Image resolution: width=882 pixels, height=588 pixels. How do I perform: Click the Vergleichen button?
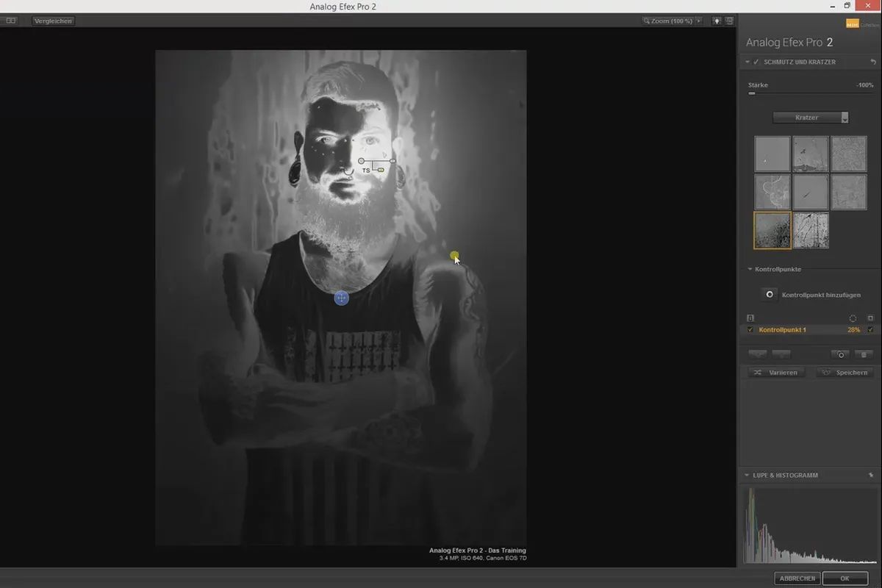point(53,21)
